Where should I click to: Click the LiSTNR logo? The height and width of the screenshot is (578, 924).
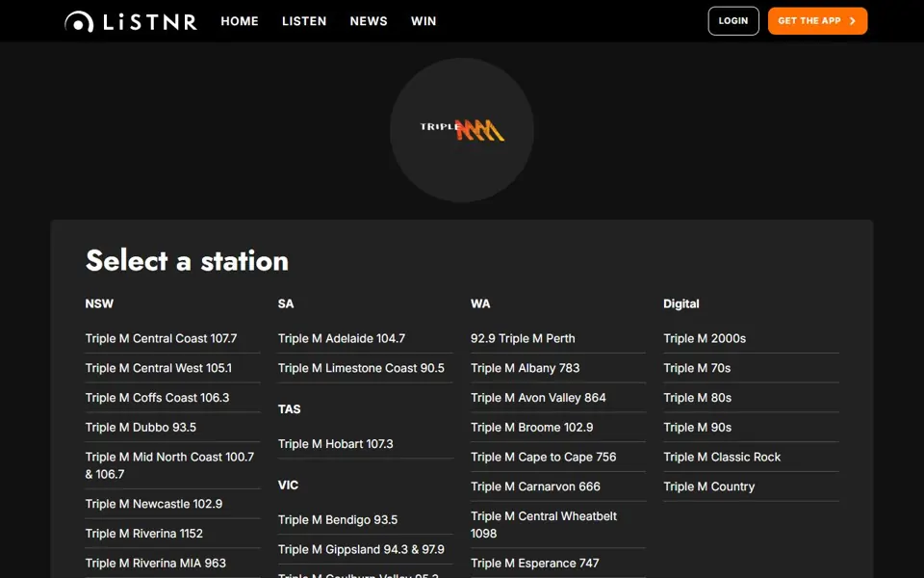[x=130, y=21]
